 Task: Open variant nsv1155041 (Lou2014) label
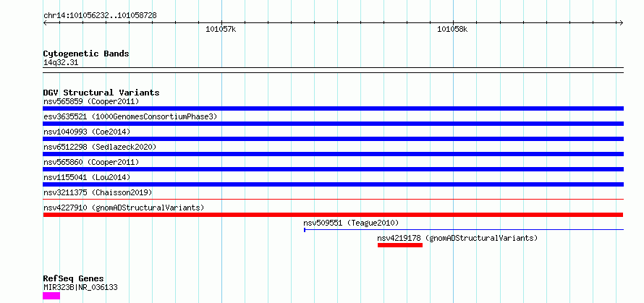click(x=87, y=177)
